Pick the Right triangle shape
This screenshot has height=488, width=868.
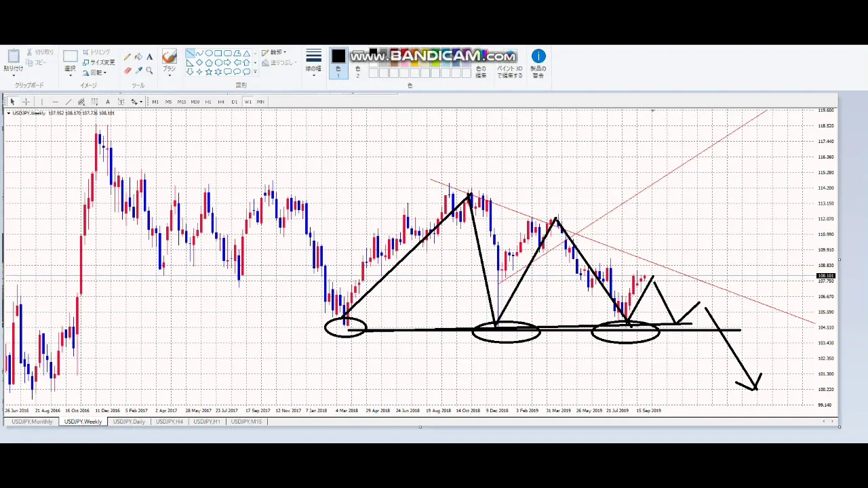pyautogui.click(x=190, y=62)
